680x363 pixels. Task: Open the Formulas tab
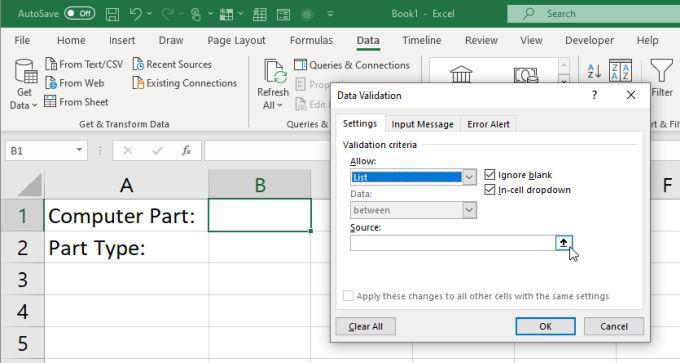[311, 40]
